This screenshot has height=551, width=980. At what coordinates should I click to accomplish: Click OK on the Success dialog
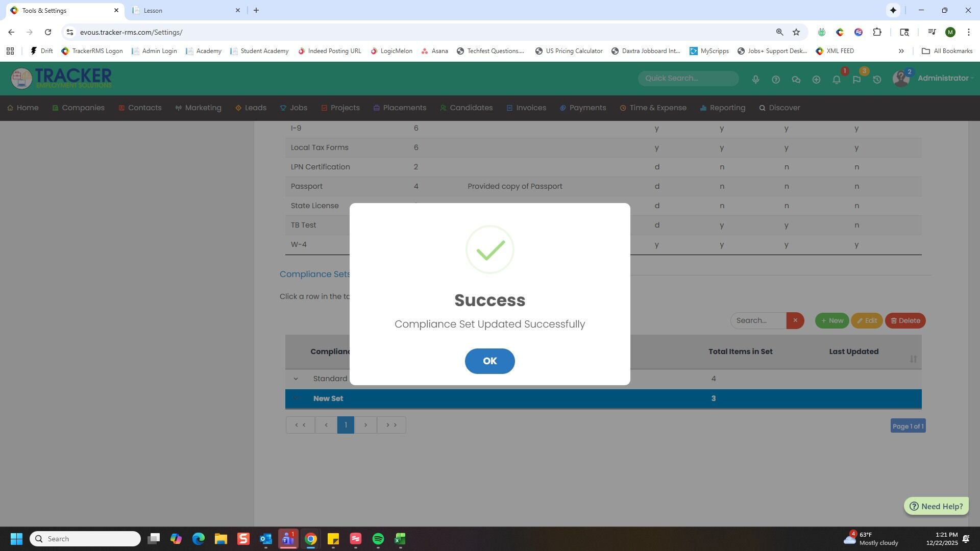click(x=489, y=361)
